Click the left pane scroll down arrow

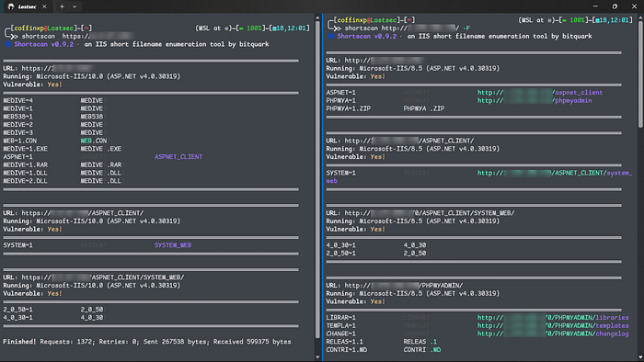tap(317, 357)
